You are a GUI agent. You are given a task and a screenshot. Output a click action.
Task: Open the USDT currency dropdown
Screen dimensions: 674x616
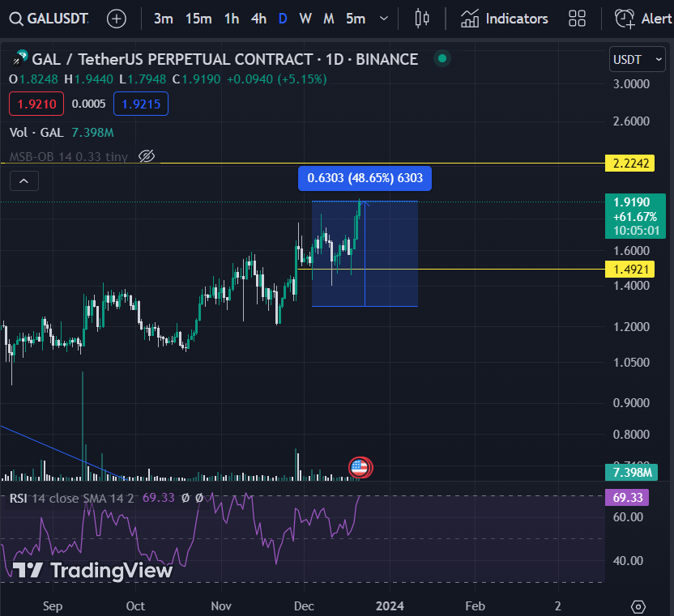(638, 59)
